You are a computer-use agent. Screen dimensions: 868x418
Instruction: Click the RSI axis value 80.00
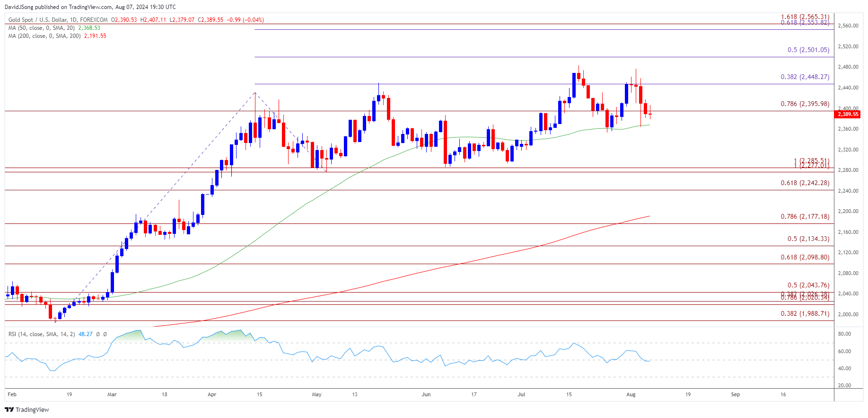coord(844,334)
